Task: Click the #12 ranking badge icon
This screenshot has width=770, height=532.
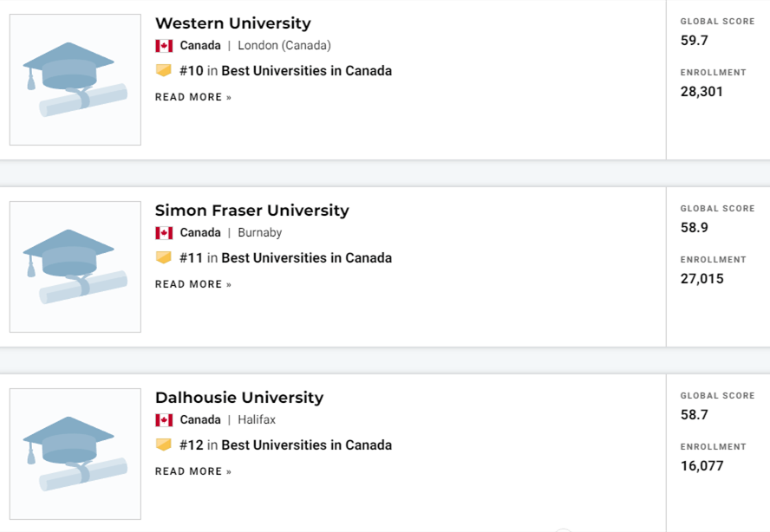Action: click(x=163, y=445)
